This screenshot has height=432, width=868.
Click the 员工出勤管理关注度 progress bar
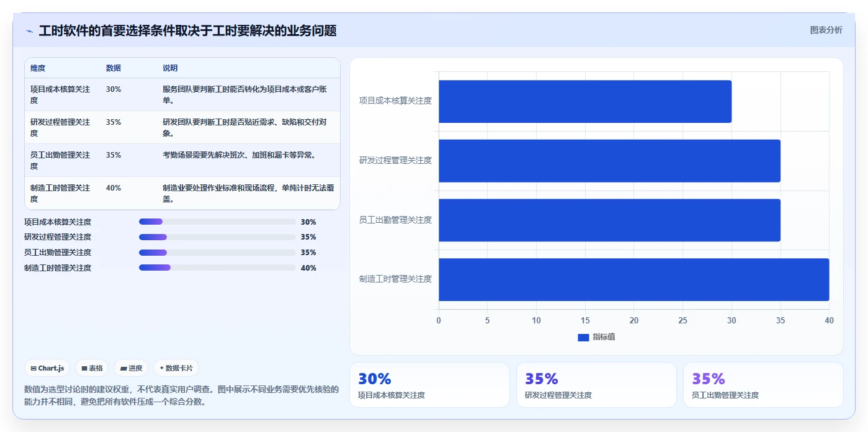point(217,253)
